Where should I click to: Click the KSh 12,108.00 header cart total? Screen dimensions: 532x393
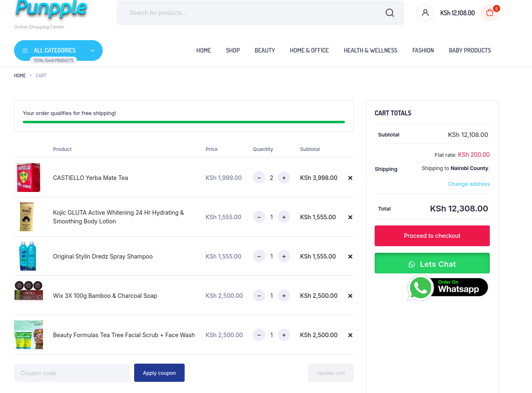coord(457,13)
